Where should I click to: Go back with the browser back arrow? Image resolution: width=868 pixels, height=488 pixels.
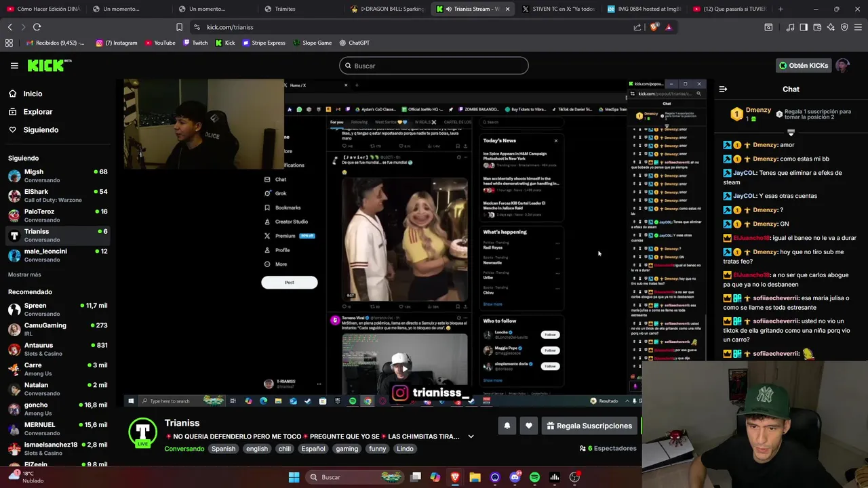coord(9,27)
